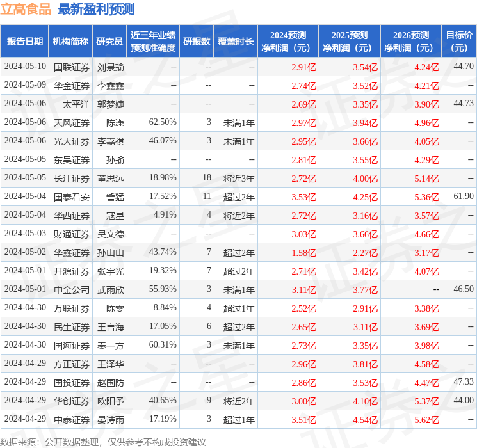Viewport: 477px width, 448px height.
Task: Click analyst name 董思远
Action: [x=111, y=179]
